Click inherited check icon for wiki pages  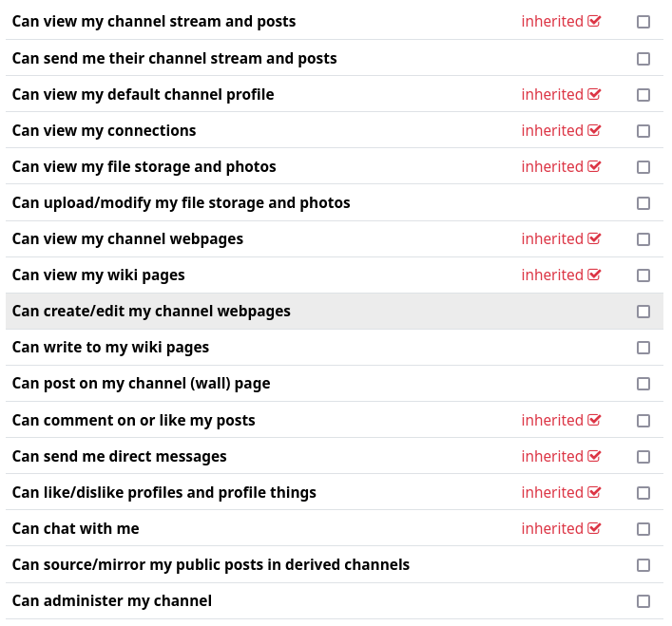[x=595, y=275]
